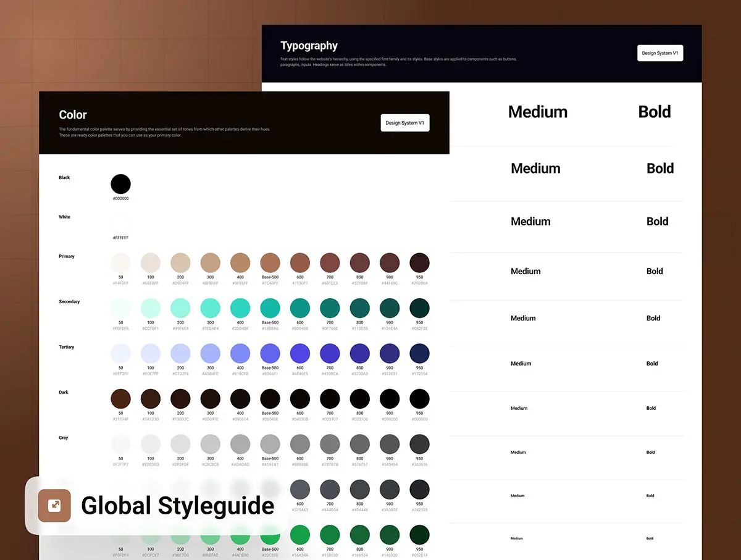Click the expand icon beside Global Styleguide
The width and height of the screenshot is (741, 560).
pos(54,506)
